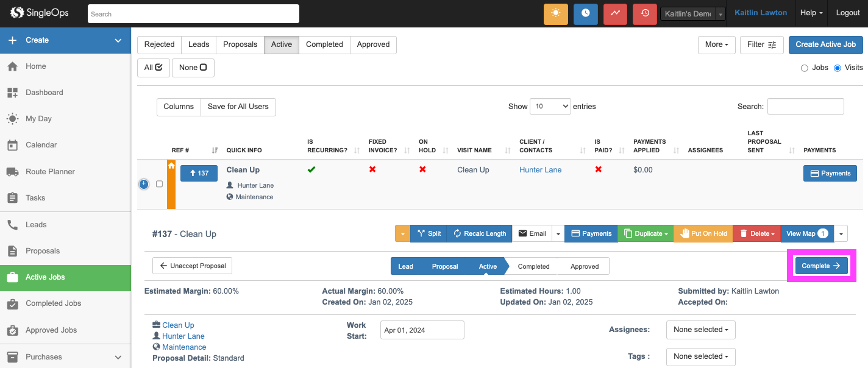The width and height of the screenshot is (868, 368).
Task: Open the More dropdown menu
Action: (x=716, y=44)
